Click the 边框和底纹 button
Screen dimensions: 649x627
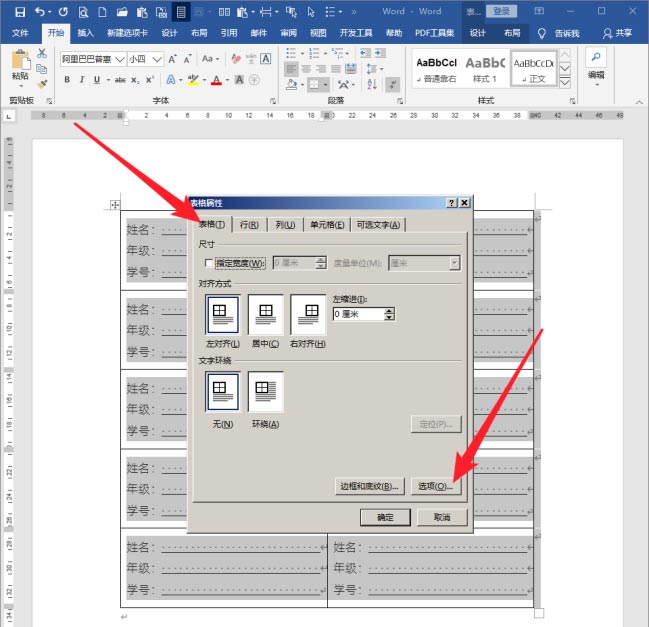click(369, 486)
